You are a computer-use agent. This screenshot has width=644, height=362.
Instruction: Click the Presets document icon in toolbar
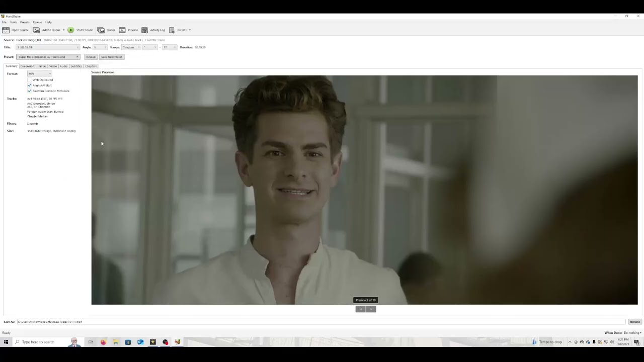click(172, 30)
